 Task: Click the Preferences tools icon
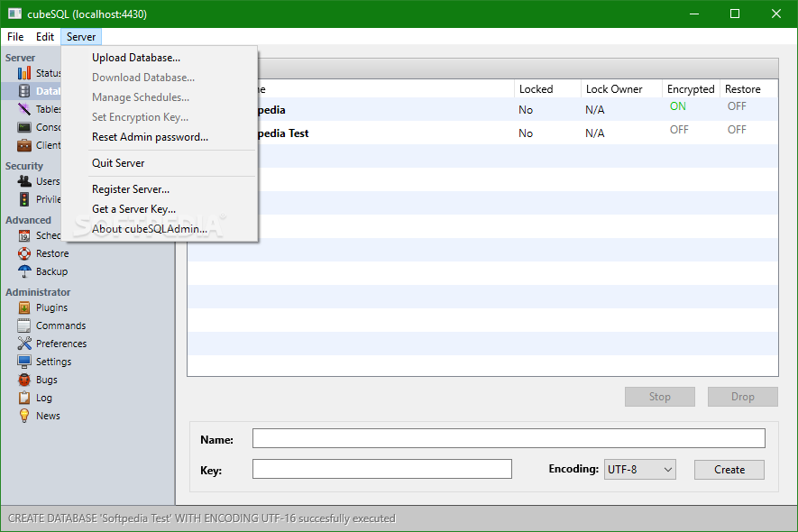(x=24, y=344)
